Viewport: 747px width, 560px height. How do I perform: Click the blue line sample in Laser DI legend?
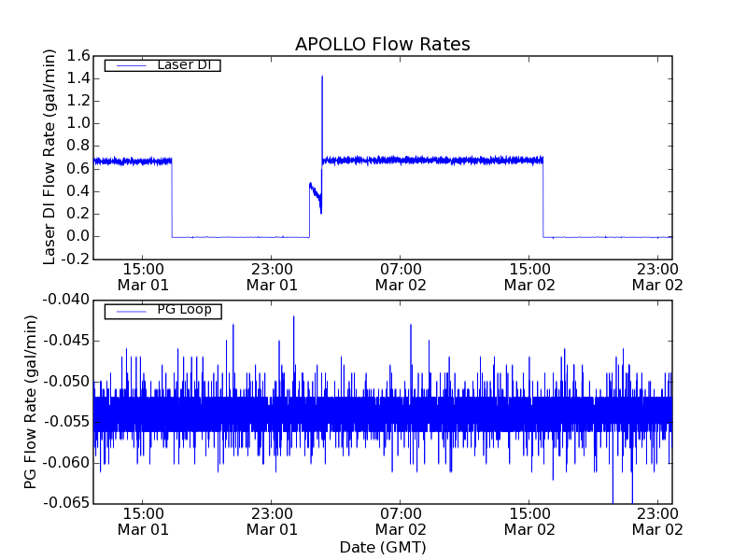132,65
